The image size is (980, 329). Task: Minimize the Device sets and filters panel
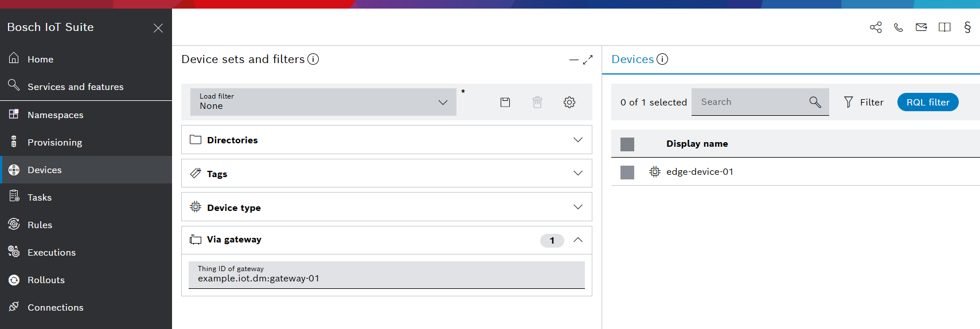pos(573,60)
